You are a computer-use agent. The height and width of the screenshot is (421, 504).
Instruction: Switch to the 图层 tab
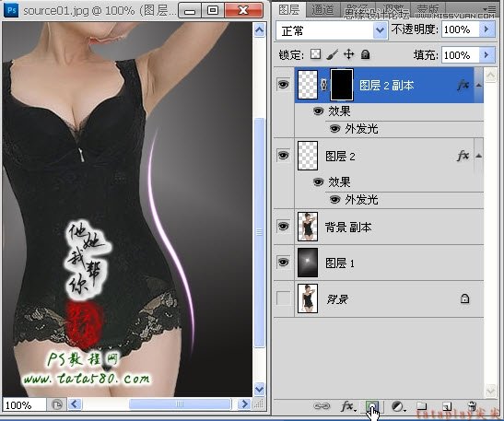(x=289, y=9)
